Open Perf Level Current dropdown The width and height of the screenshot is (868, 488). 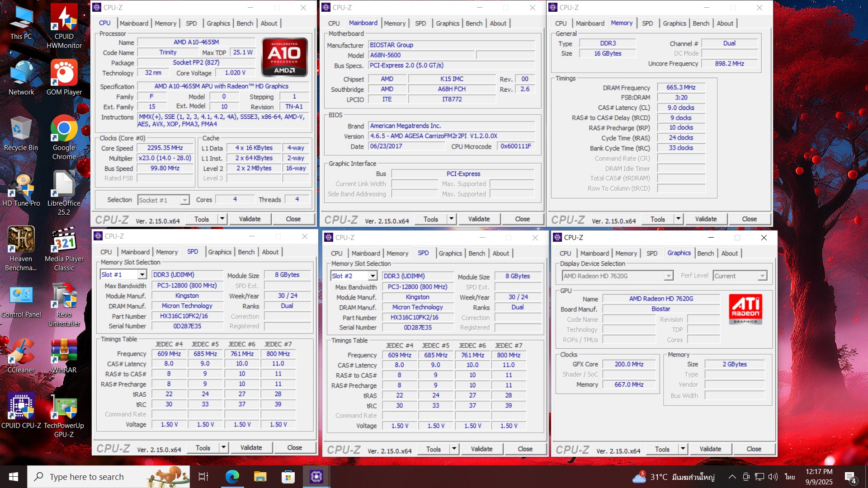click(762, 276)
